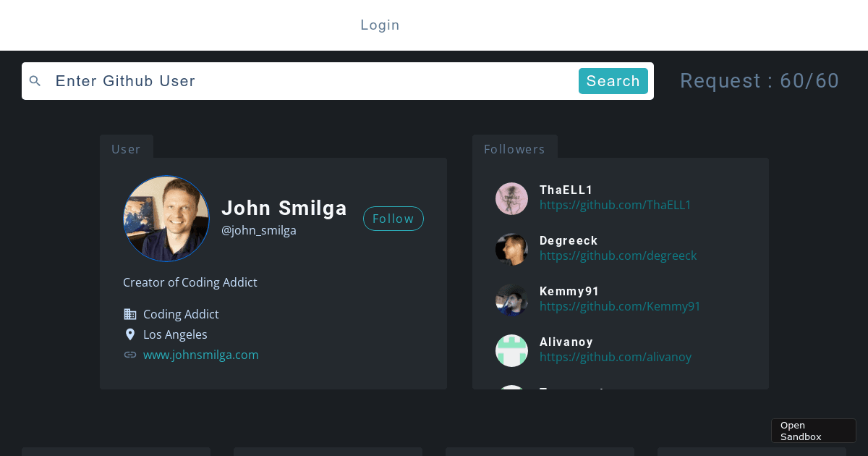Viewport: 868px width, 456px height.
Task: Open the www.johnsmilga.com website link
Action: tap(201, 355)
